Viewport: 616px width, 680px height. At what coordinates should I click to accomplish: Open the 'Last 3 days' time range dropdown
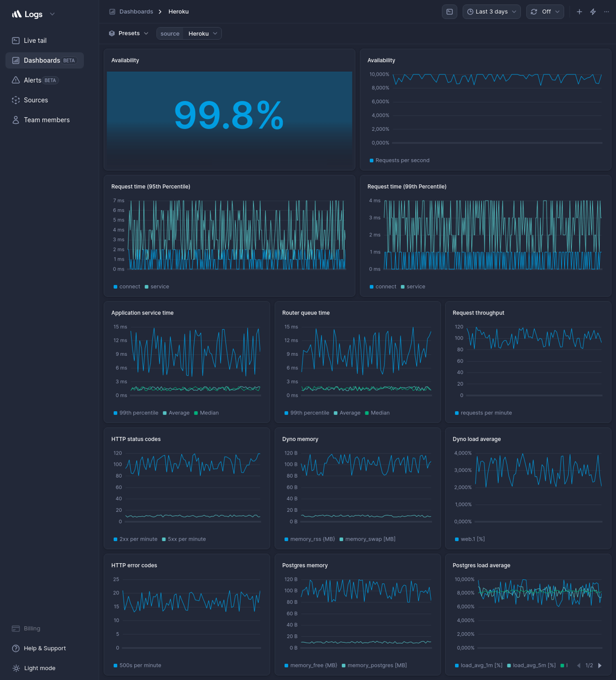click(x=491, y=11)
